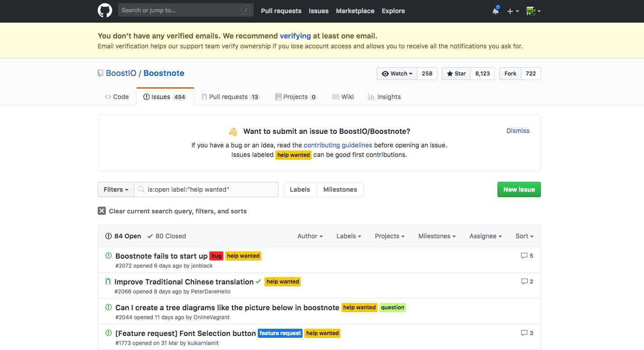Clear current search query, filters, and sorts
This screenshot has height=350, width=644.
172,211
